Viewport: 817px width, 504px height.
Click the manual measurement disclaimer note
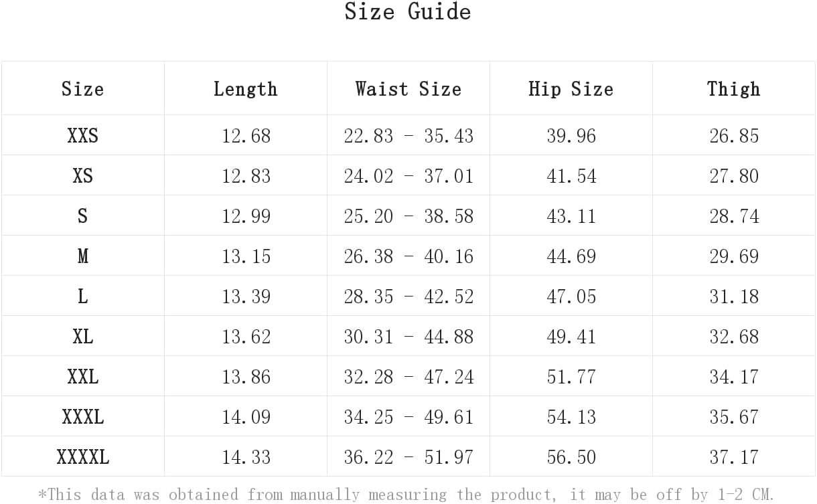[x=406, y=495]
